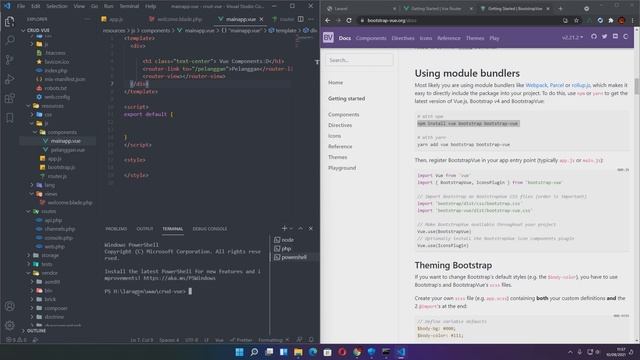Viewport: 640px width, 360px height.
Task: Open the Search view in VS Code activity bar
Action: (x=9, y=40)
